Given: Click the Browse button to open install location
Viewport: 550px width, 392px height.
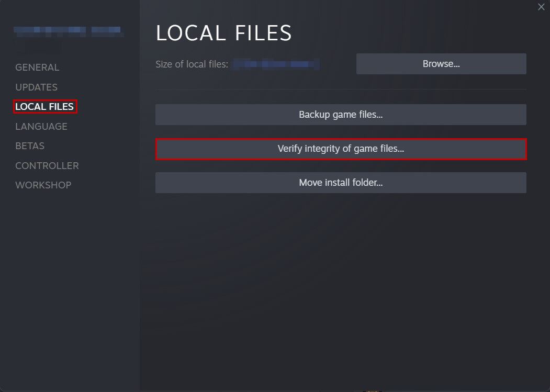Looking at the screenshot, I should pos(441,63).
